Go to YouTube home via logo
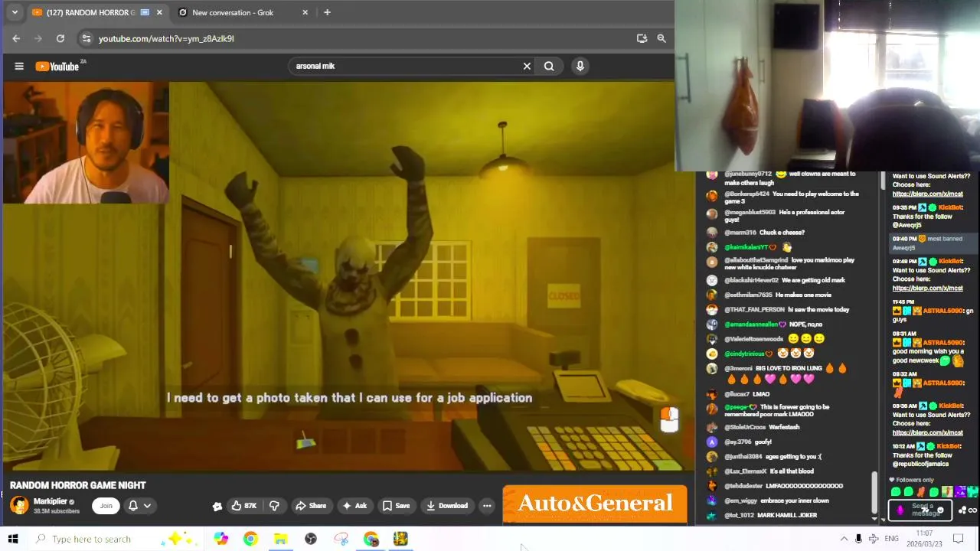The width and height of the screenshot is (980, 551). click(x=58, y=67)
